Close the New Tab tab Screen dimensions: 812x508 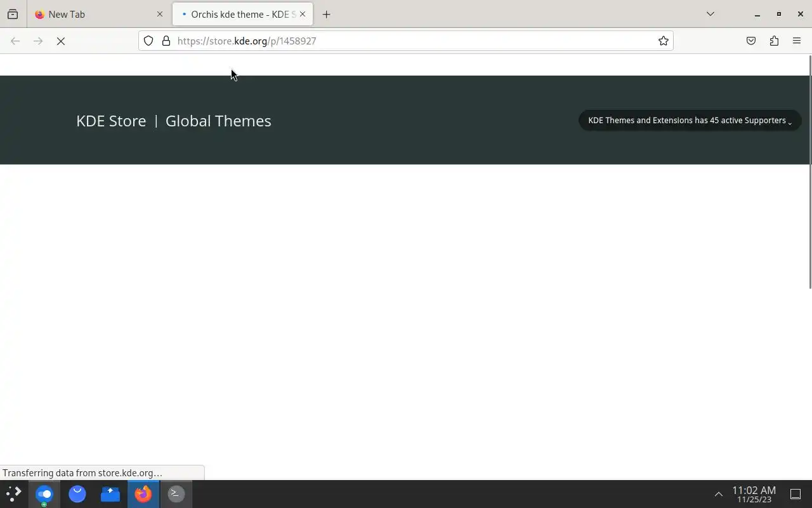(x=160, y=14)
